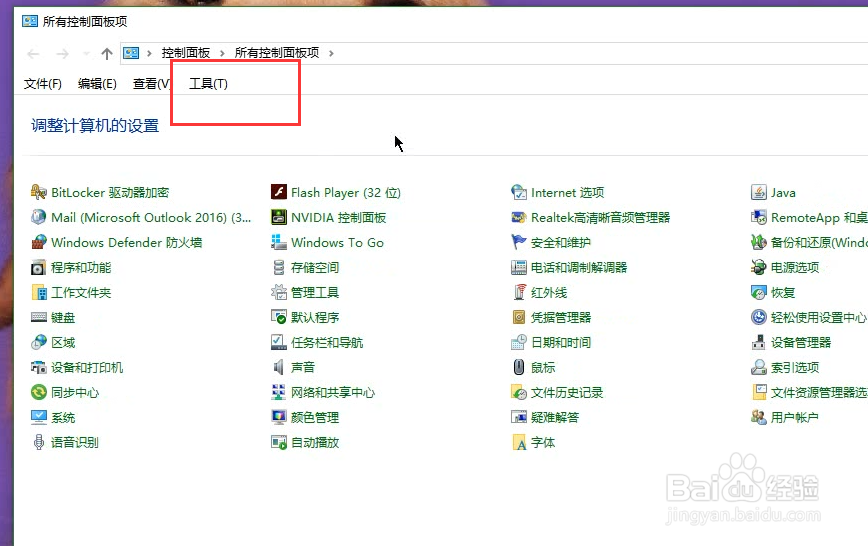Click the 默认程序 icon
This screenshot has width=868, height=546.
278,317
